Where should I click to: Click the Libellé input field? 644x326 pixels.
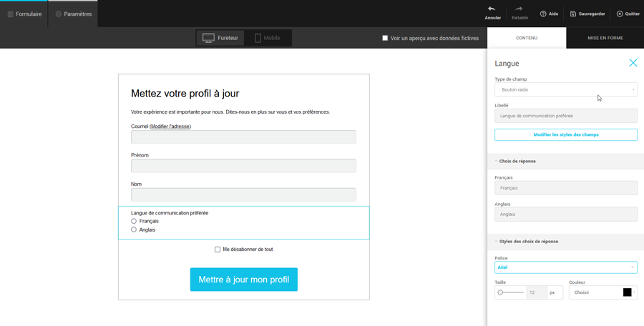[x=565, y=116]
